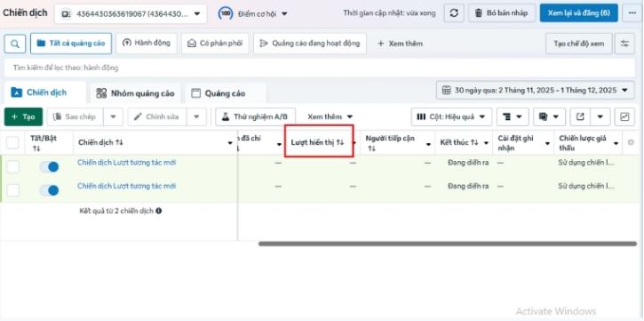Click the horizontal table scrollbar
Viewport: 644px width, 321px height.
click(x=448, y=244)
